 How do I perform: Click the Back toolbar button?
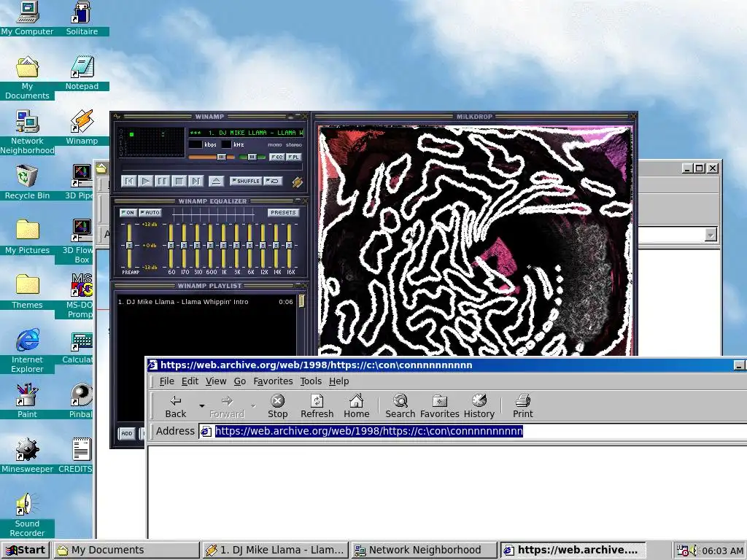[x=175, y=406]
